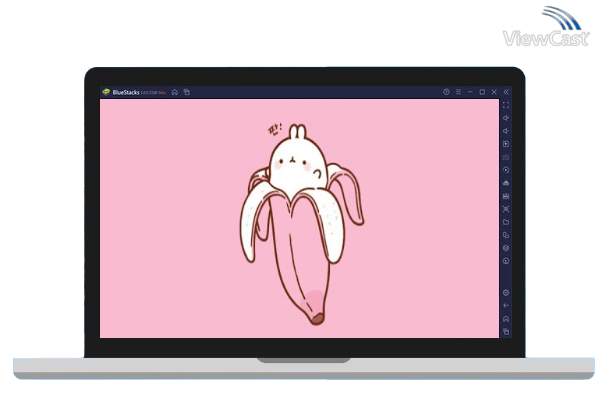Image resolution: width=602 pixels, height=414 pixels.
Task: Click the rabbit in banana wallpaper image
Action: (x=302, y=224)
